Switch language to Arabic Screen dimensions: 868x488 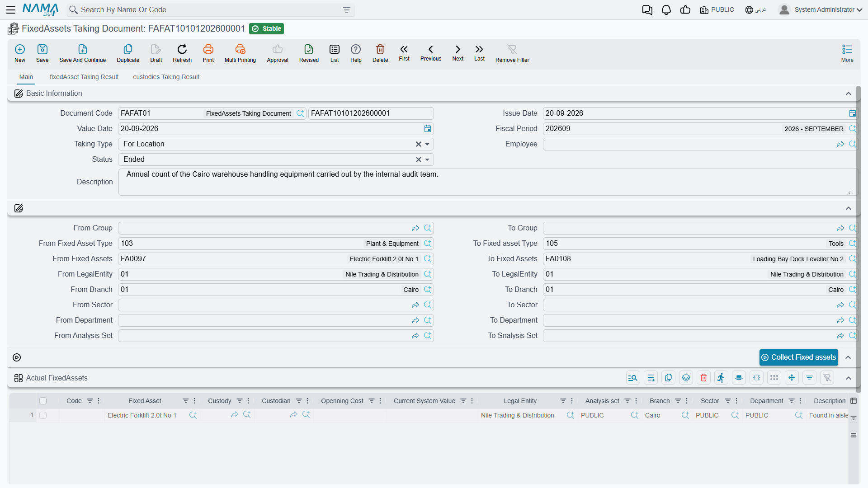click(756, 10)
